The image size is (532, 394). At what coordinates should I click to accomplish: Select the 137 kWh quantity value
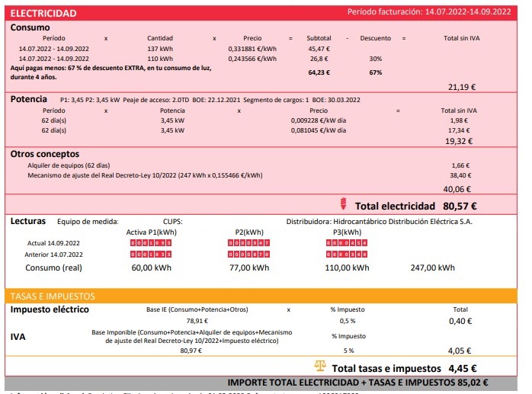click(x=160, y=49)
